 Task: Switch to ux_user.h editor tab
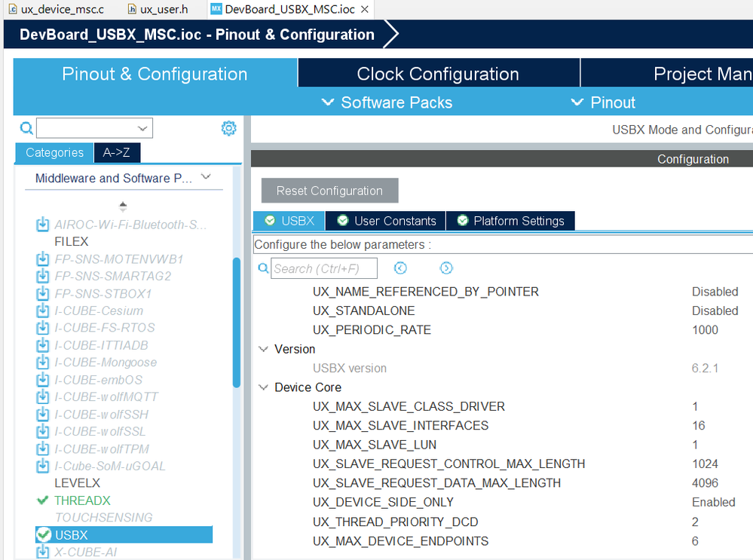coord(158,9)
